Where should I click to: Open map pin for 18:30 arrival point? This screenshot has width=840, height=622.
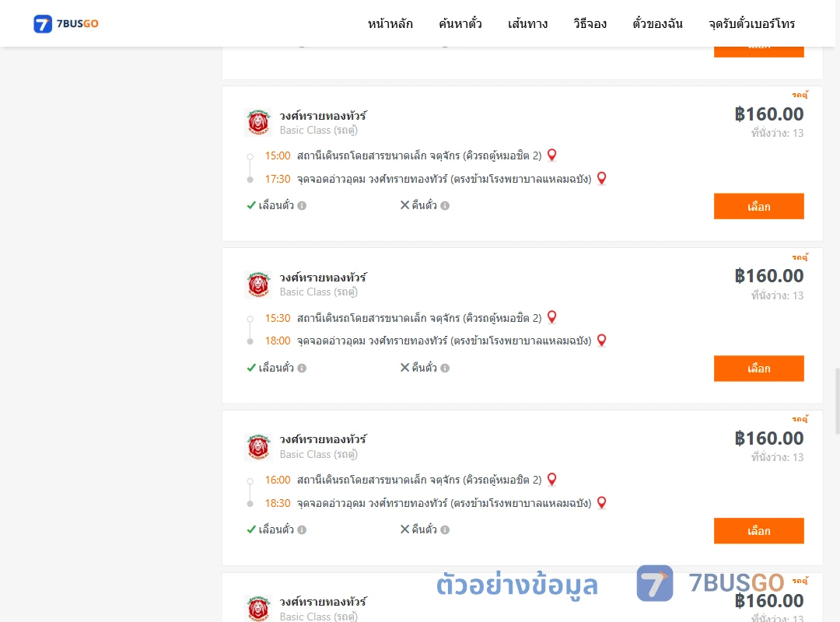pyautogui.click(x=601, y=502)
